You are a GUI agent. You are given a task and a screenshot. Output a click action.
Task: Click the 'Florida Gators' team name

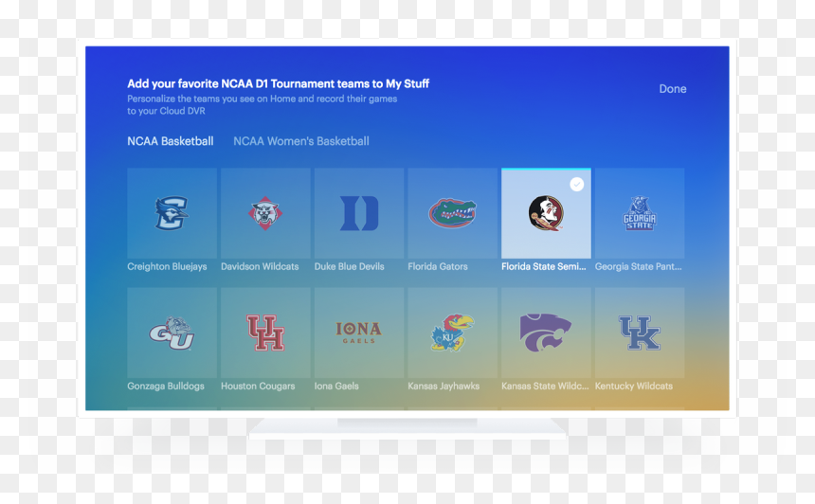(438, 266)
